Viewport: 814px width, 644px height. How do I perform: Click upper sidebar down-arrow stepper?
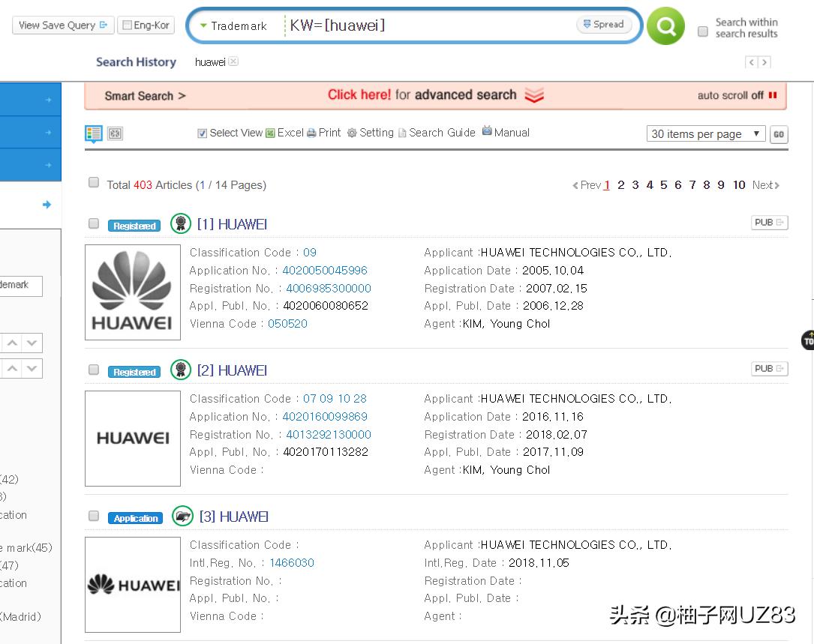[x=32, y=343]
